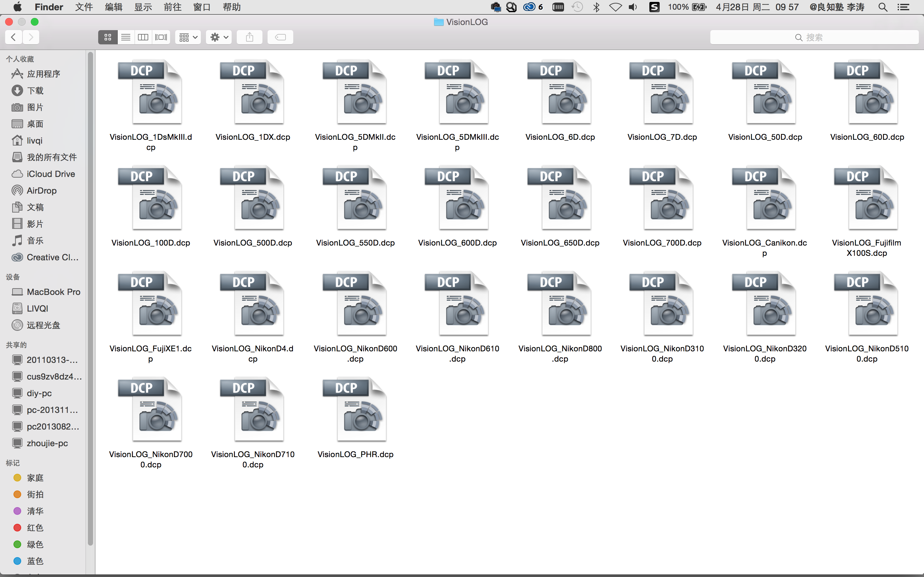Open the arrange items dropdown
The height and width of the screenshot is (577, 924).
[x=188, y=37]
